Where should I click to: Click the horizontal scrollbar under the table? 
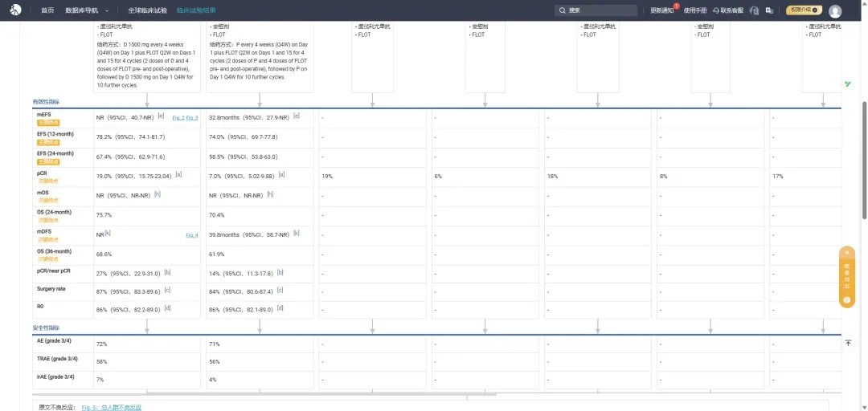[321, 394]
